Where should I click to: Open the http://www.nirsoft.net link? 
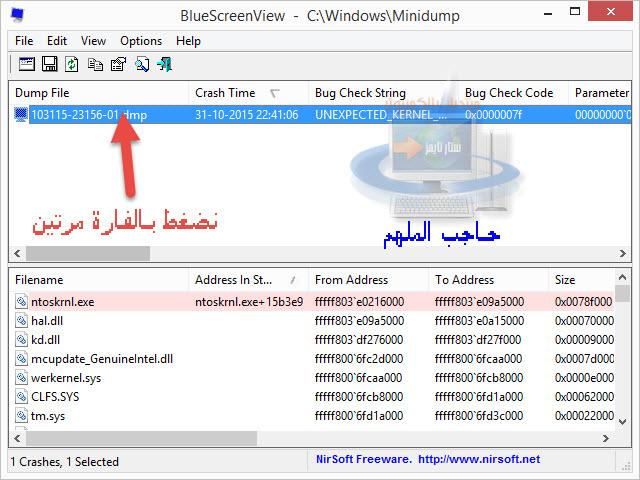(479, 459)
